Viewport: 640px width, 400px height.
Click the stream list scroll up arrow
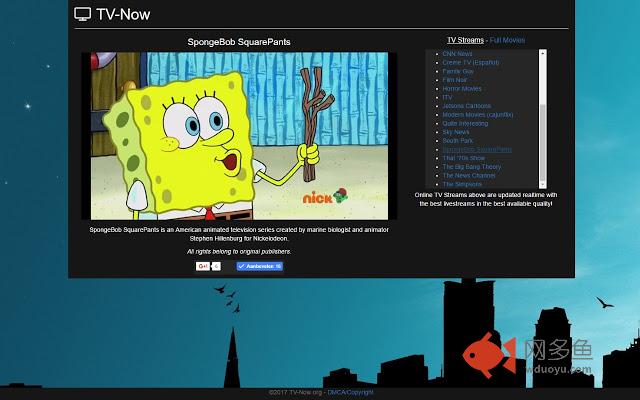tap(543, 53)
